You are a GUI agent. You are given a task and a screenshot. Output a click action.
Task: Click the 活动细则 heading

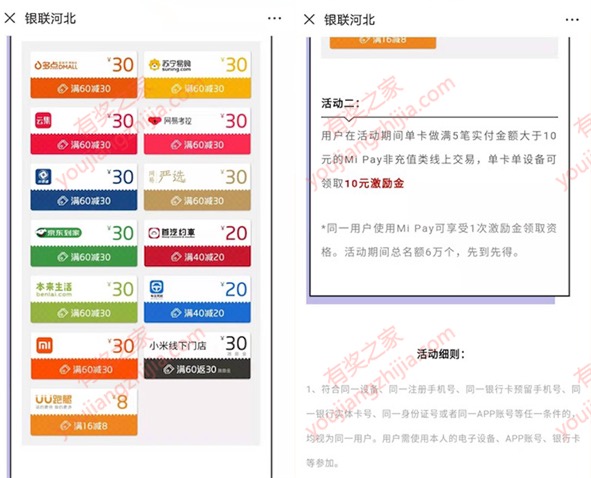tap(441, 354)
